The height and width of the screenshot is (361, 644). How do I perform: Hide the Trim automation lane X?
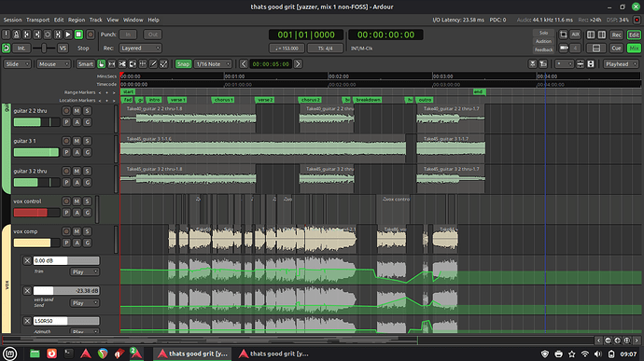pos(27,260)
